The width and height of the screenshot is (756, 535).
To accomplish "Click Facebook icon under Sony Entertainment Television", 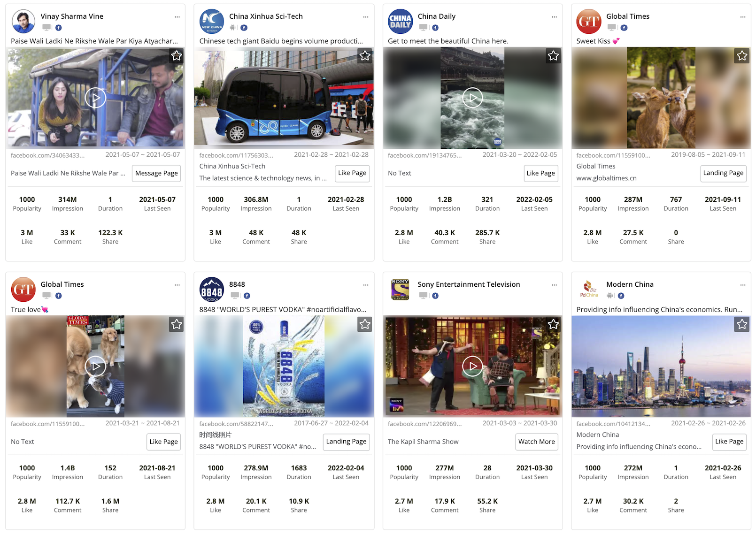I will tap(435, 296).
